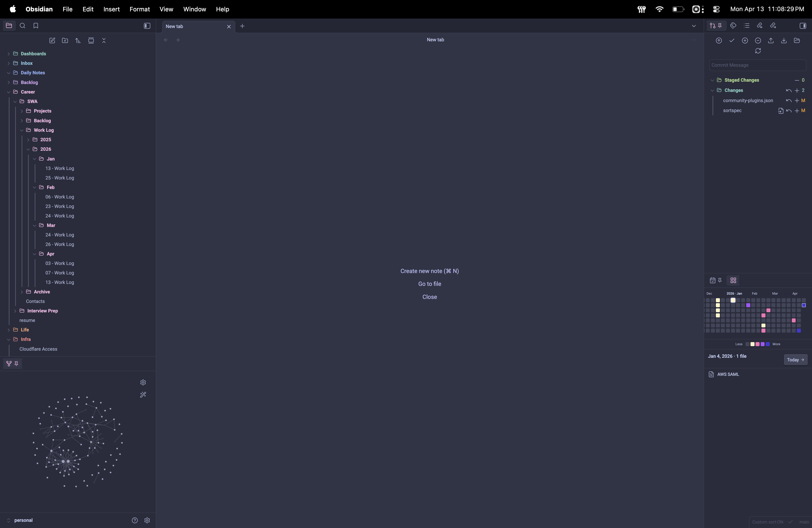Open the Git source control tab
Screen dimensions: 812x528
[x=716, y=26]
